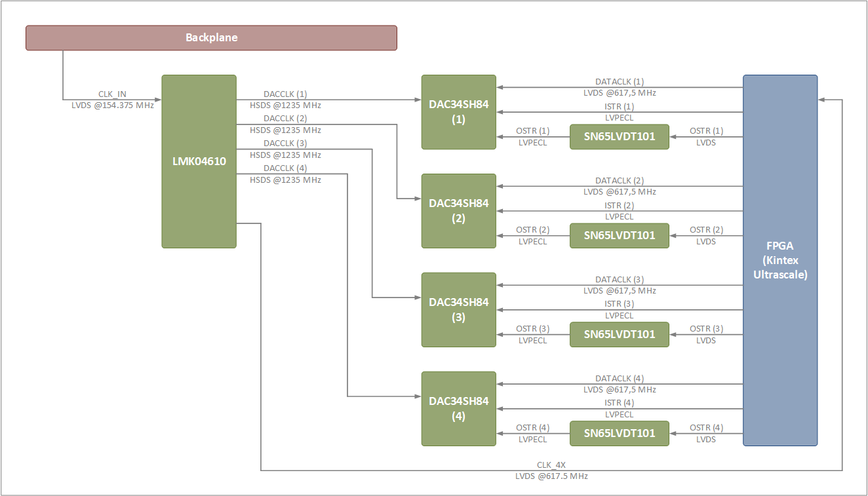Click the DATACLK (3) signal label
Image resolution: width=868 pixels, height=496 pixels.
tap(620, 280)
